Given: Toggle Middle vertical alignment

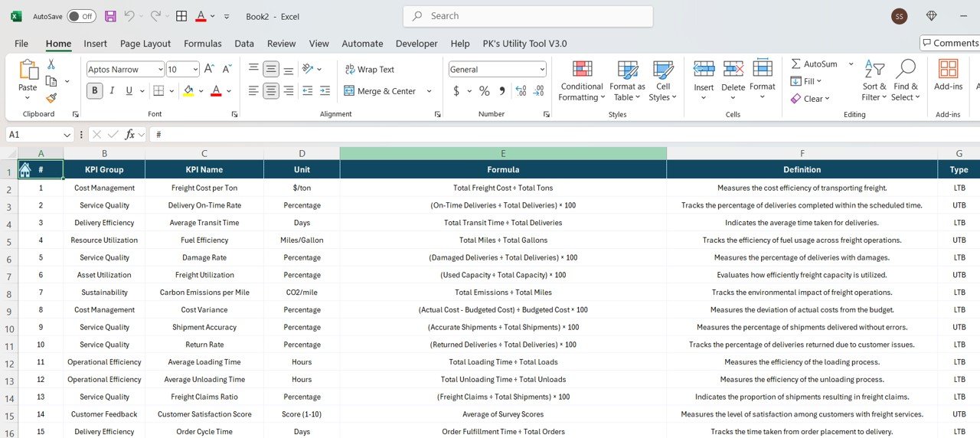Looking at the screenshot, I should click(271, 69).
